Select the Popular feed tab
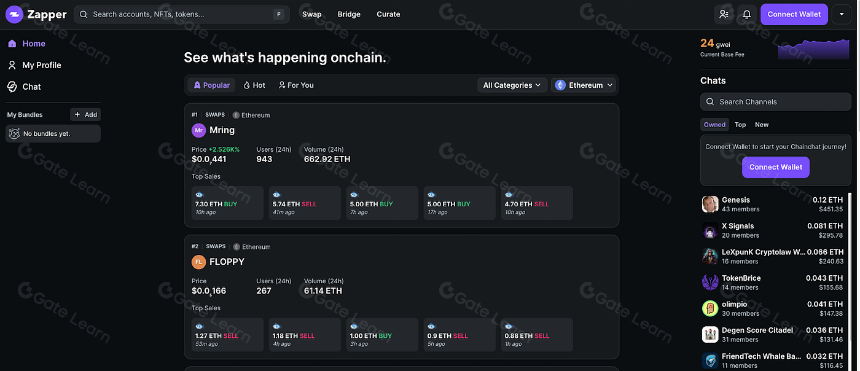Image resolution: width=860 pixels, height=371 pixels. click(x=212, y=85)
